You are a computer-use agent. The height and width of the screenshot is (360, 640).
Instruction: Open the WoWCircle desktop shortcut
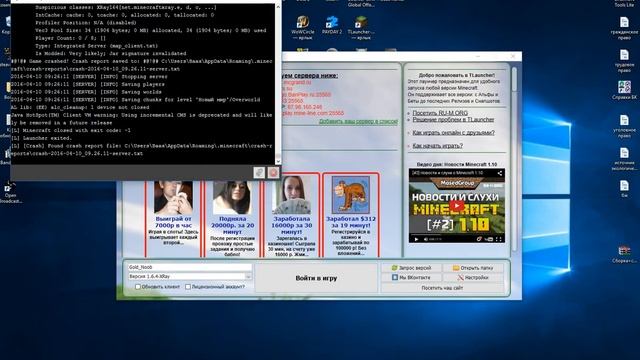[302, 27]
